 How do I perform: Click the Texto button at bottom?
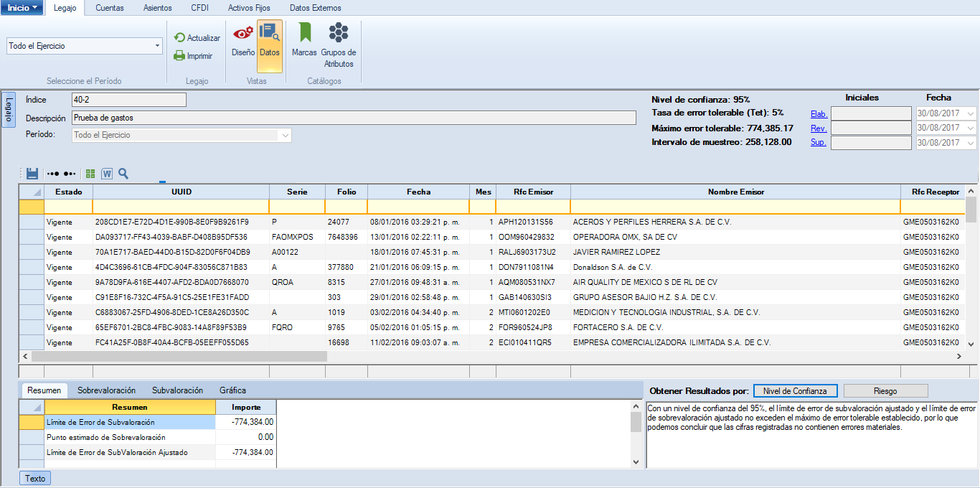pos(35,479)
